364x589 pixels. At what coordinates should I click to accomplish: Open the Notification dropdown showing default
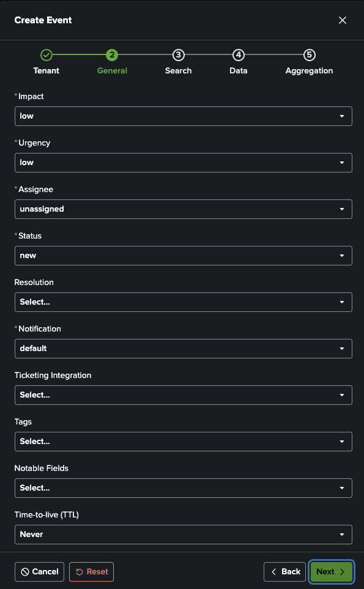(x=184, y=348)
